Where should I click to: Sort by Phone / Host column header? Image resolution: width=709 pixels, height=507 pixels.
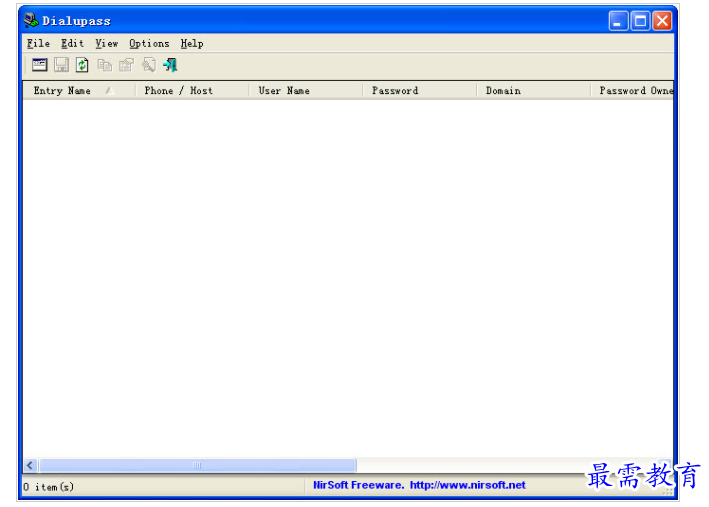tap(192, 90)
